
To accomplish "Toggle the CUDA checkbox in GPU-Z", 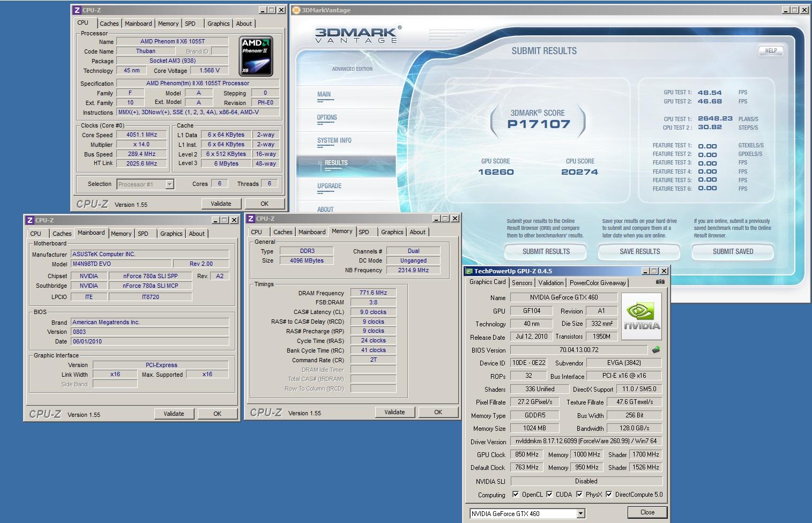I will click(x=549, y=495).
